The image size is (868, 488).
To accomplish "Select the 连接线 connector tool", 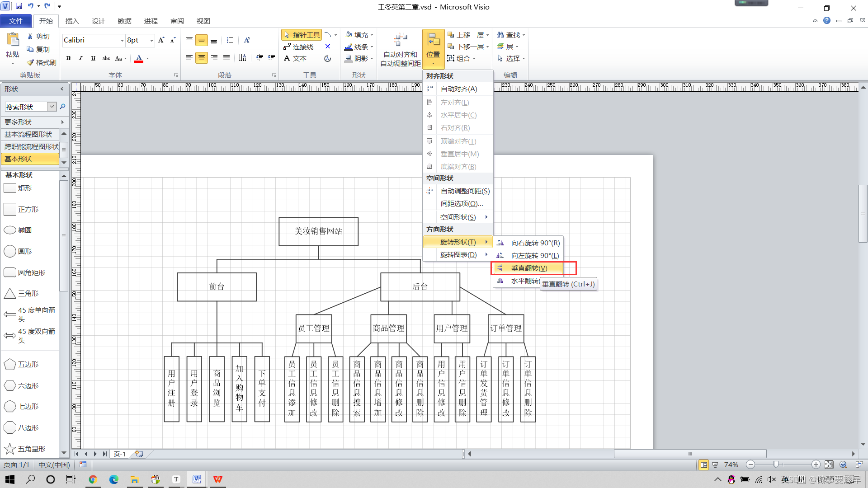I will tap(298, 47).
